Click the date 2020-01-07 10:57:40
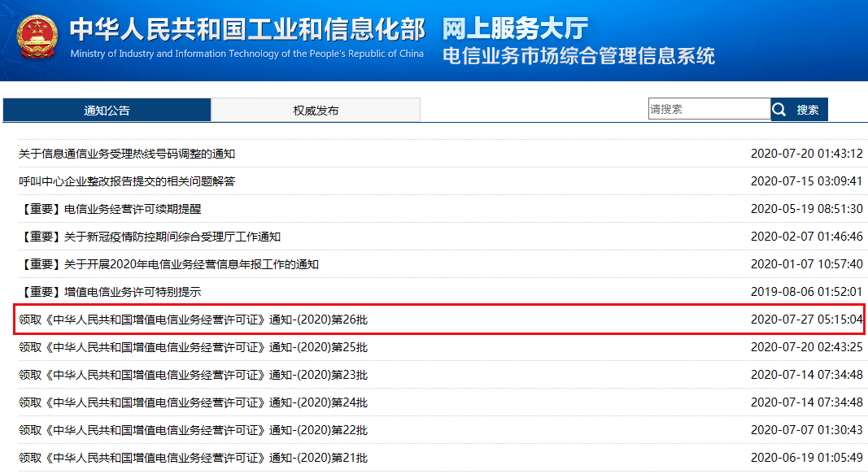The height and width of the screenshot is (474, 868). pos(806,264)
